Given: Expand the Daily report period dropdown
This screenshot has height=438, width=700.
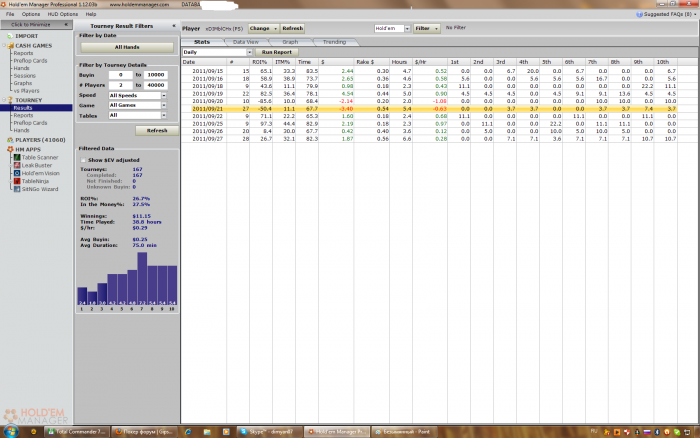Looking at the screenshot, I should 249,51.
